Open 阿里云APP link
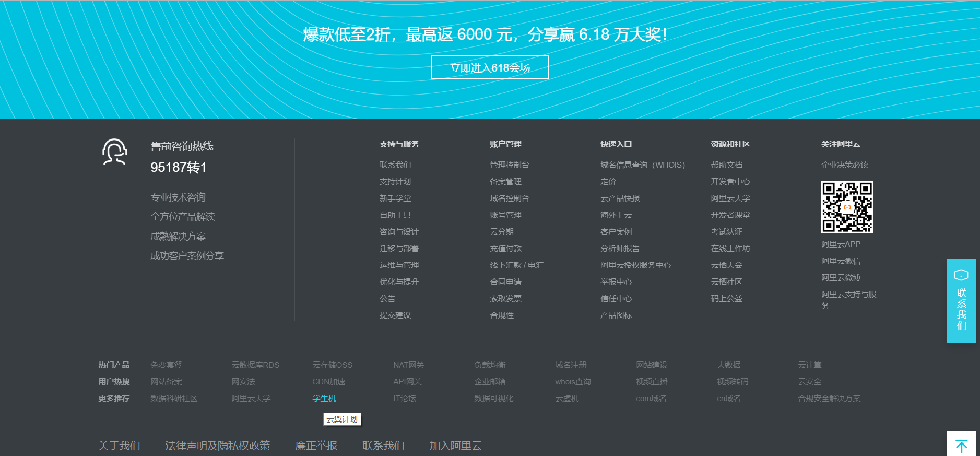Screen dimensions: 980x456 (x=841, y=244)
